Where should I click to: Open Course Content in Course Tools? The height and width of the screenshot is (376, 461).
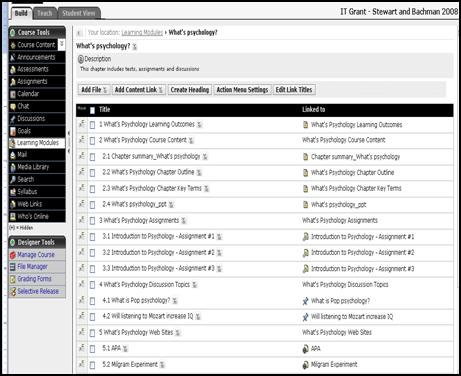(36, 45)
